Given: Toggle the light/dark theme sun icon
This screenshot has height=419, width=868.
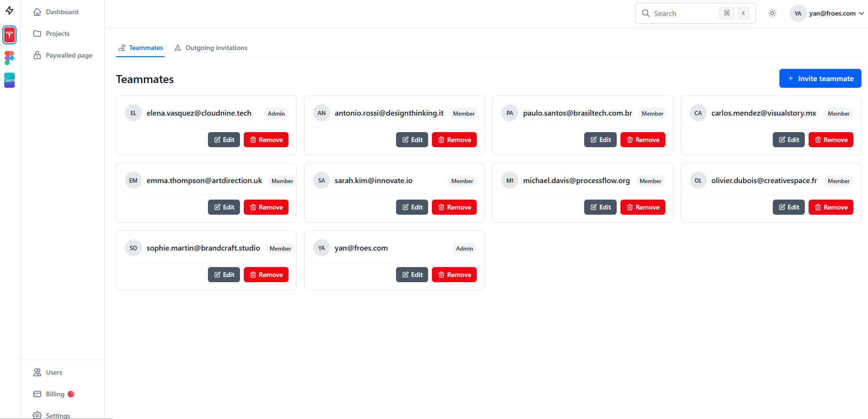Looking at the screenshot, I should coord(772,13).
